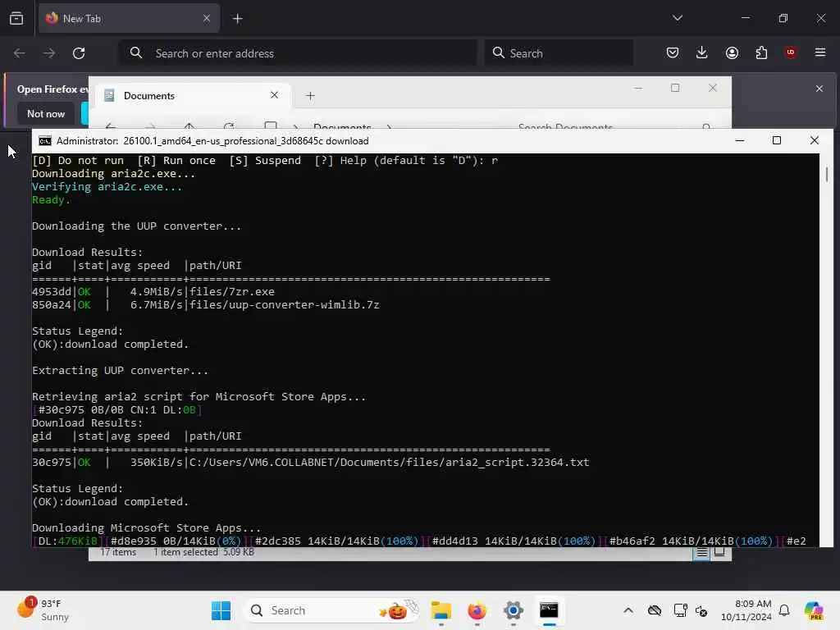Show hidden system tray icons
The width and height of the screenshot is (840, 630).
click(x=628, y=610)
